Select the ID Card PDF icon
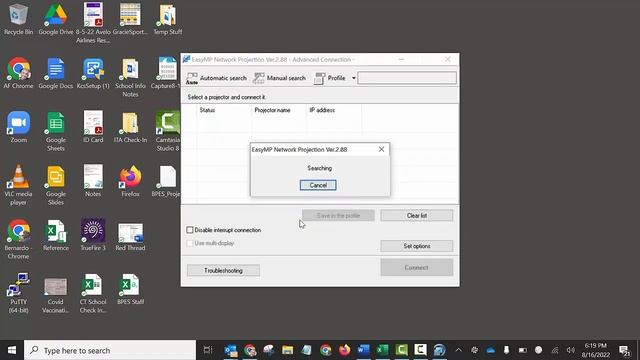The image size is (640, 360). point(93,127)
